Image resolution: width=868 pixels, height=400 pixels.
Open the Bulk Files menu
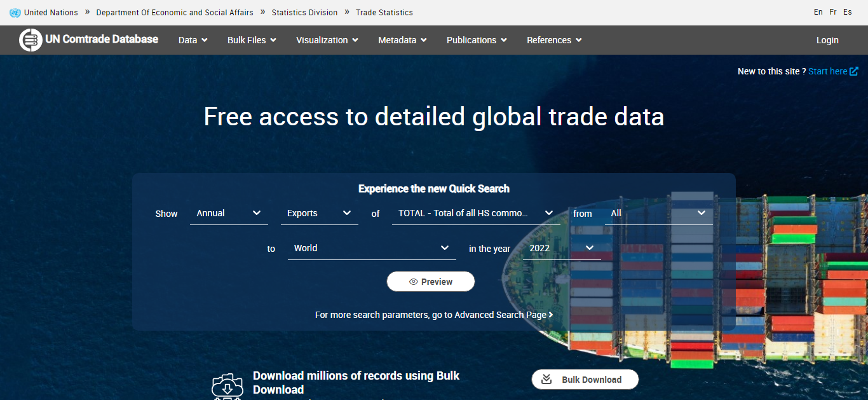click(252, 40)
